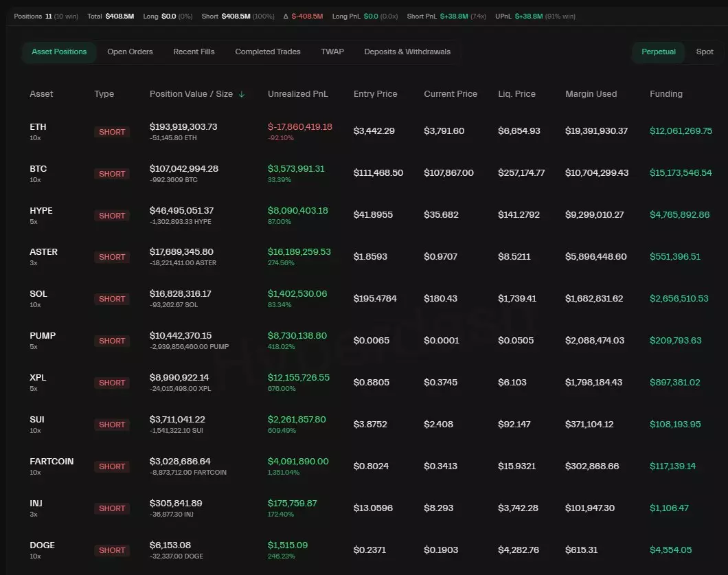Sort by Entry Price column header

[x=375, y=94]
